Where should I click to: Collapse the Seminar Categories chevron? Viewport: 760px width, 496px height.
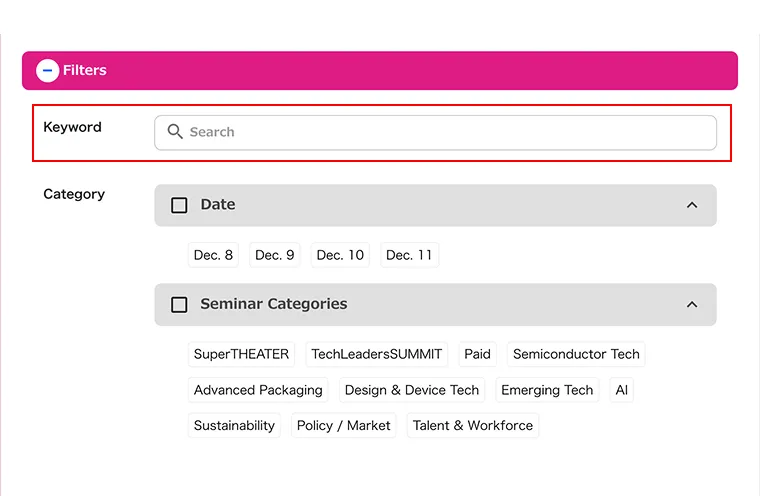coord(692,304)
